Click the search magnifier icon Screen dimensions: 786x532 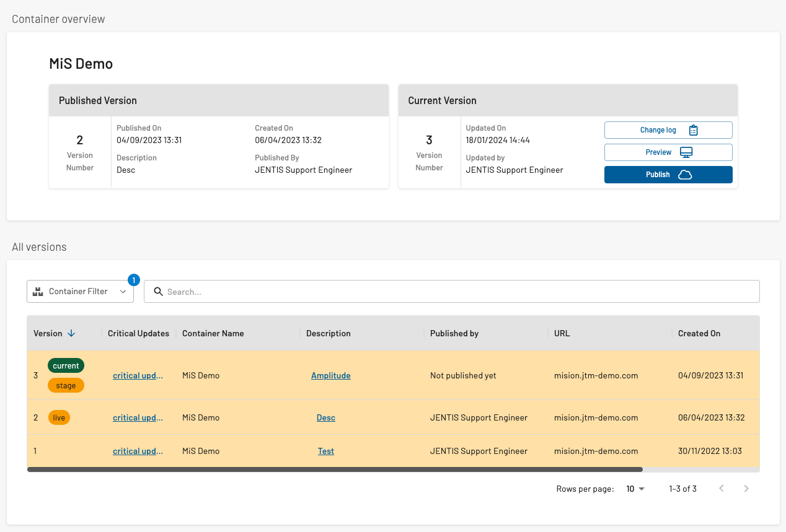coord(158,292)
